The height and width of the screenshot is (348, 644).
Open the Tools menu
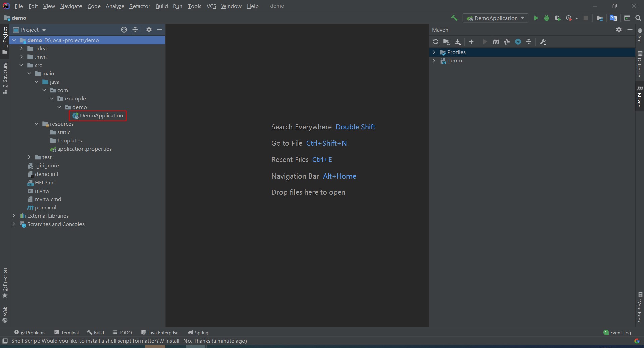tap(194, 6)
